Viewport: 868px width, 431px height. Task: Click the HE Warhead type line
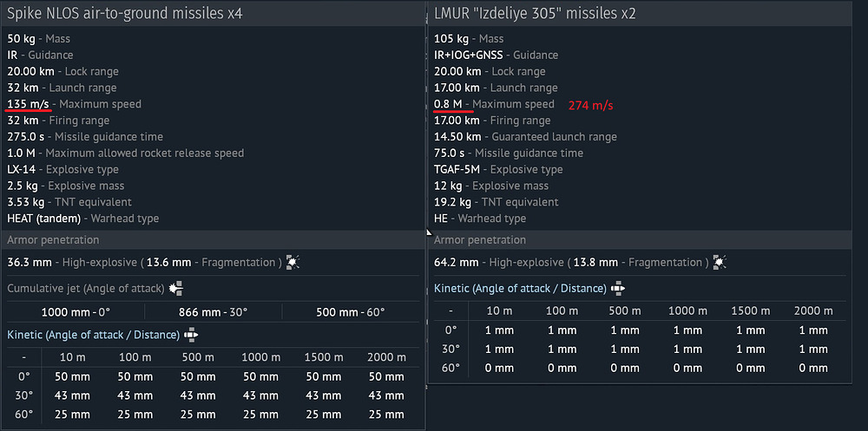480,218
